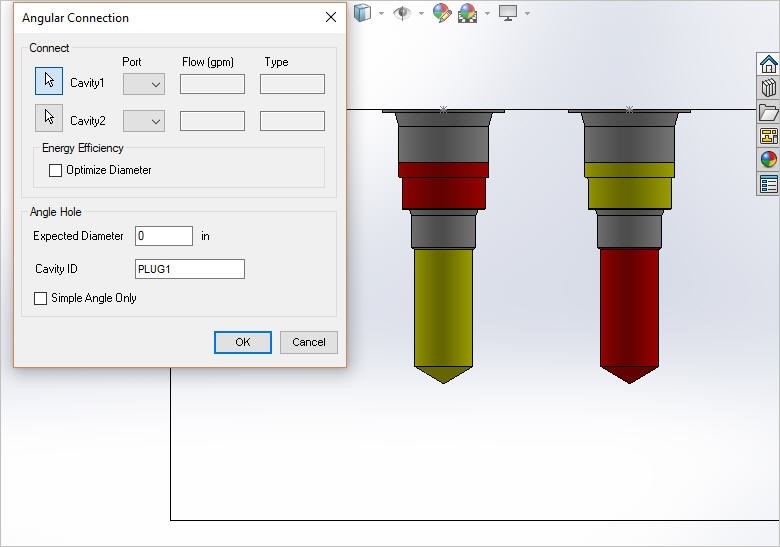Cancel the Angular Connection dialog
Image resolution: width=780 pixels, height=547 pixels.
308,343
